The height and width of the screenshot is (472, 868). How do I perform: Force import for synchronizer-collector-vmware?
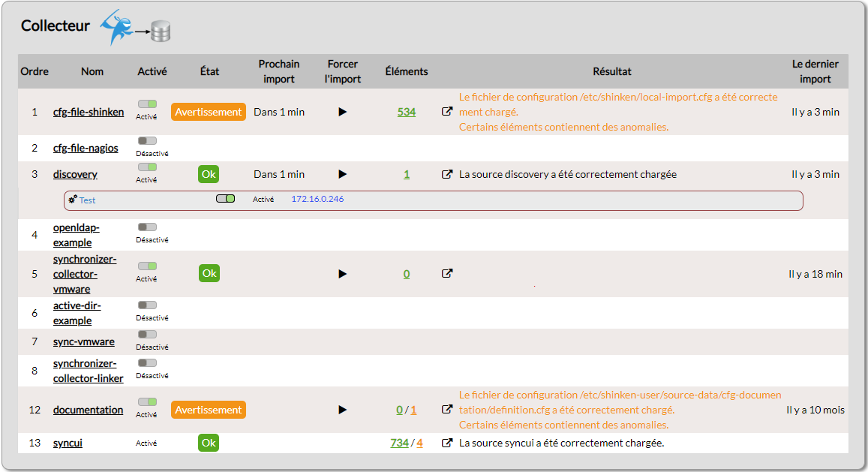[343, 274]
